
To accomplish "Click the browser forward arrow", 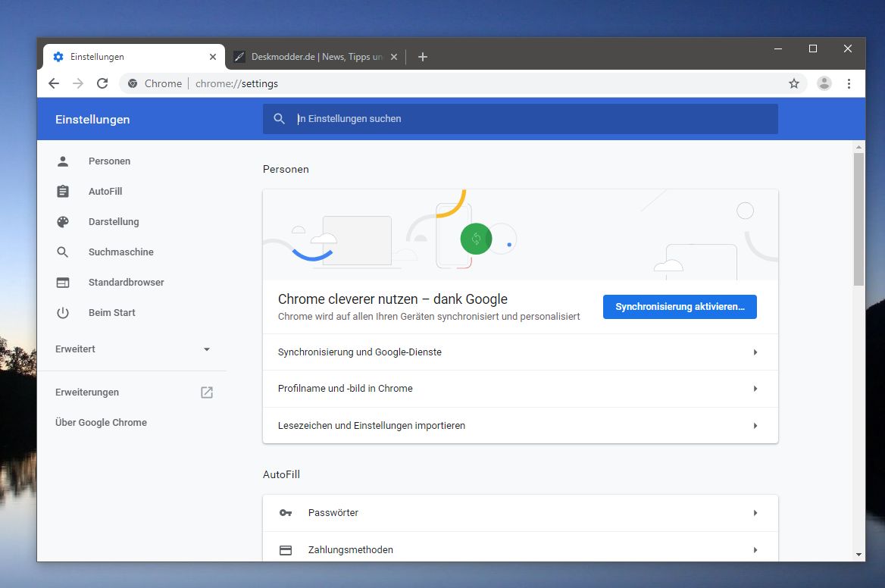I will tap(78, 83).
